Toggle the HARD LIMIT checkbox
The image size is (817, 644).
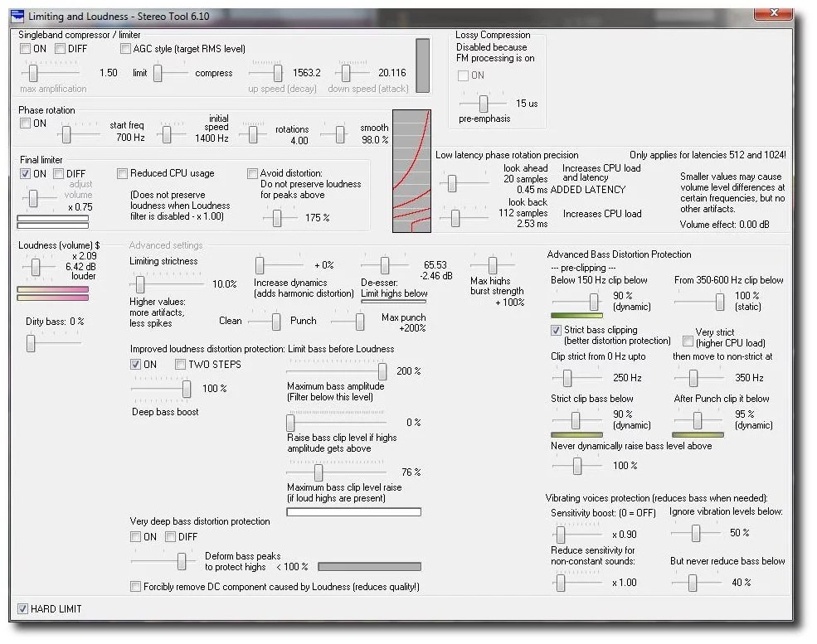point(23,609)
